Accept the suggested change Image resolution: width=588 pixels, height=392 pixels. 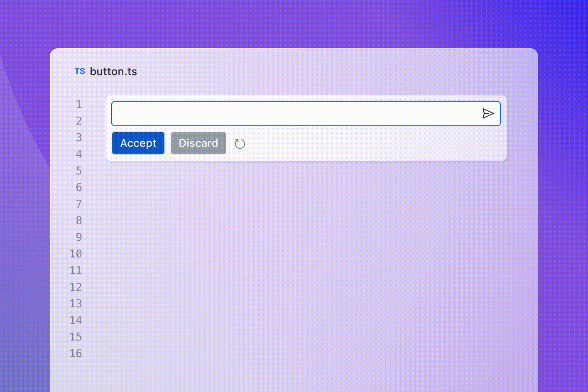[x=138, y=143]
